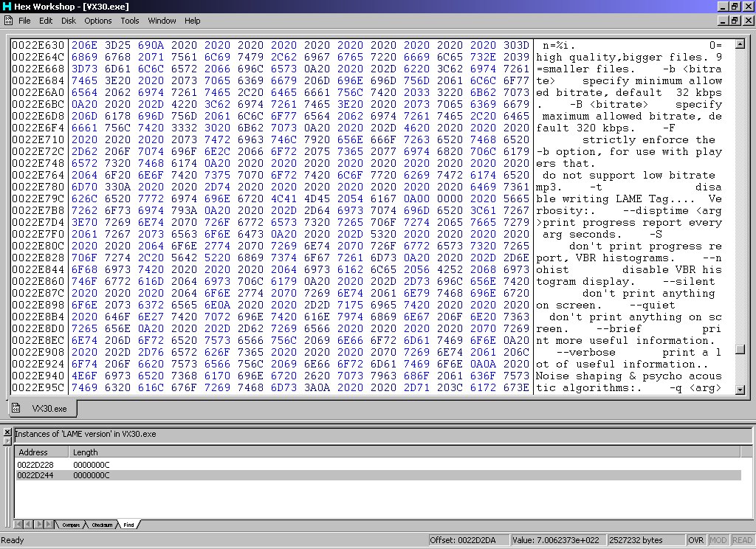Click the hex view scroll down arrow
The width and height of the screenshot is (756, 549).
pos(740,390)
